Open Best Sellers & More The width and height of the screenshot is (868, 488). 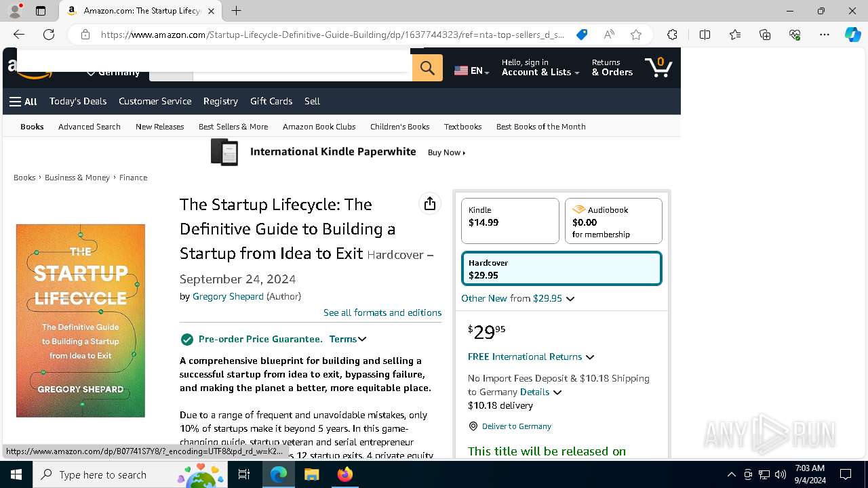click(x=233, y=127)
